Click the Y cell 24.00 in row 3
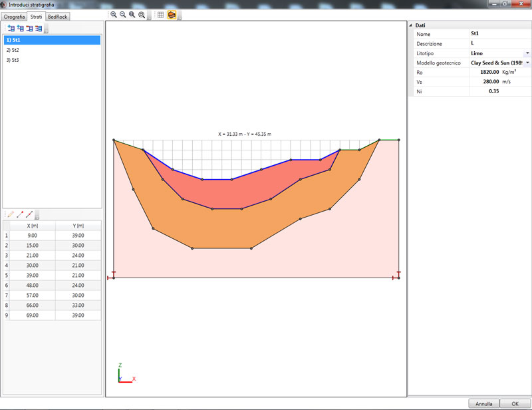The width and height of the screenshot is (532, 410). [x=78, y=256]
